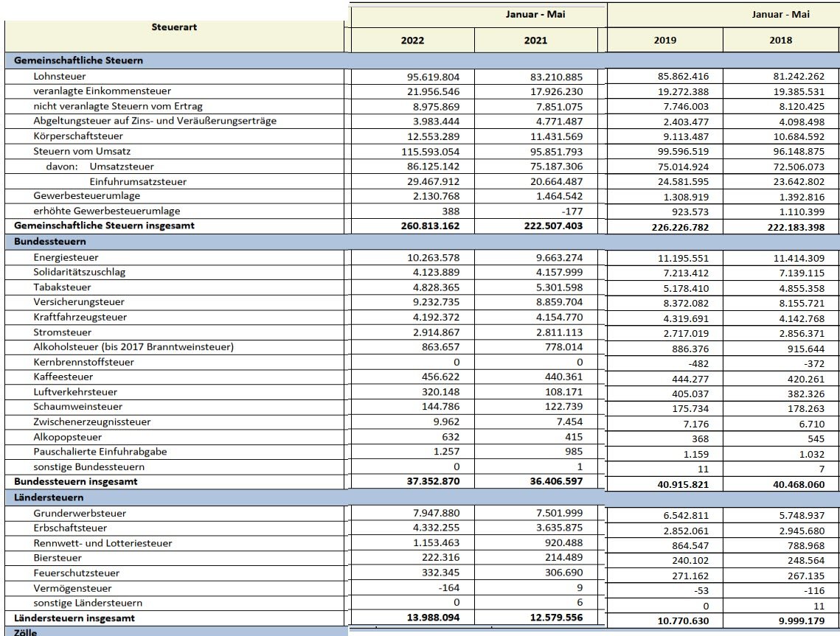Select the Kernbrennstoffsteuer row label
The image size is (840, 636).
[83, 362]
